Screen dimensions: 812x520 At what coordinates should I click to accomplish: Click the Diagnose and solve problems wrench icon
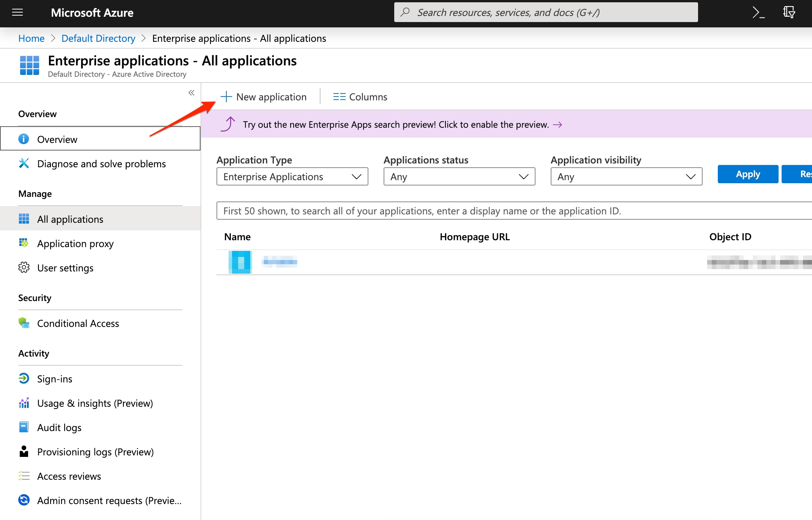click(x=24, y=163)
